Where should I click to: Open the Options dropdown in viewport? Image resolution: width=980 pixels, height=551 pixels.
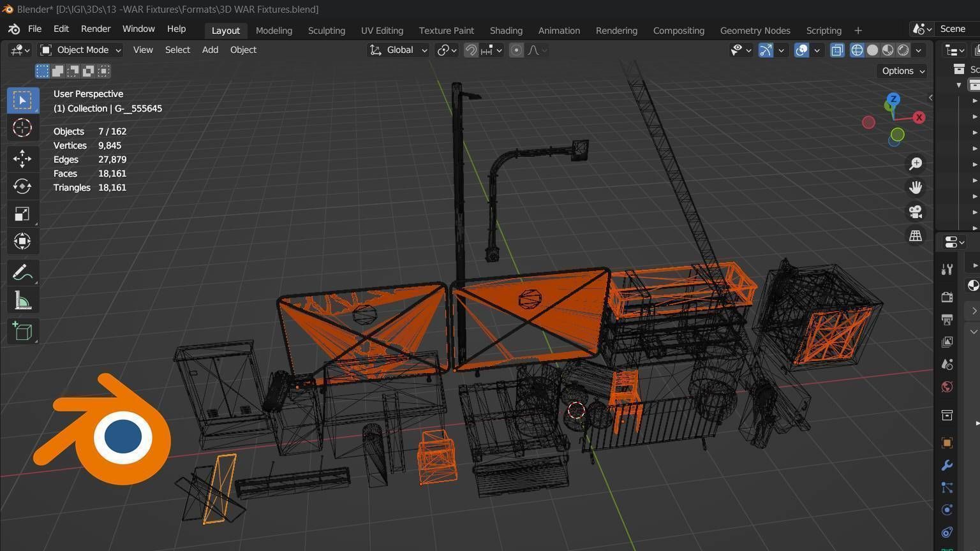click(x=903, y=71)
